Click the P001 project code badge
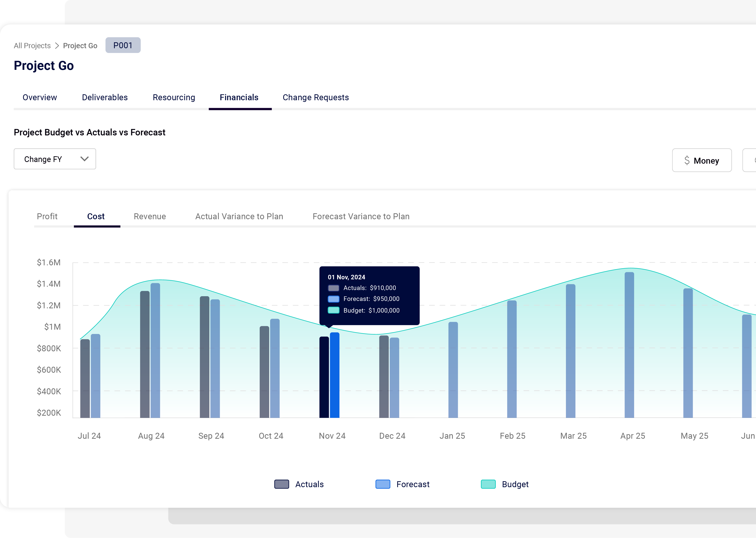The height and width of the screenshot is (538, 756). point(123,45)
